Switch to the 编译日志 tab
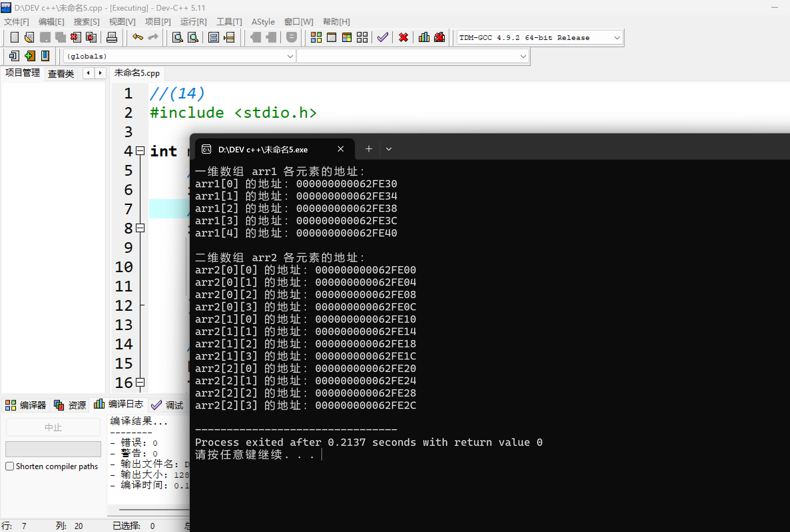This screenshot has height=532, width=790. coord(119,405)
